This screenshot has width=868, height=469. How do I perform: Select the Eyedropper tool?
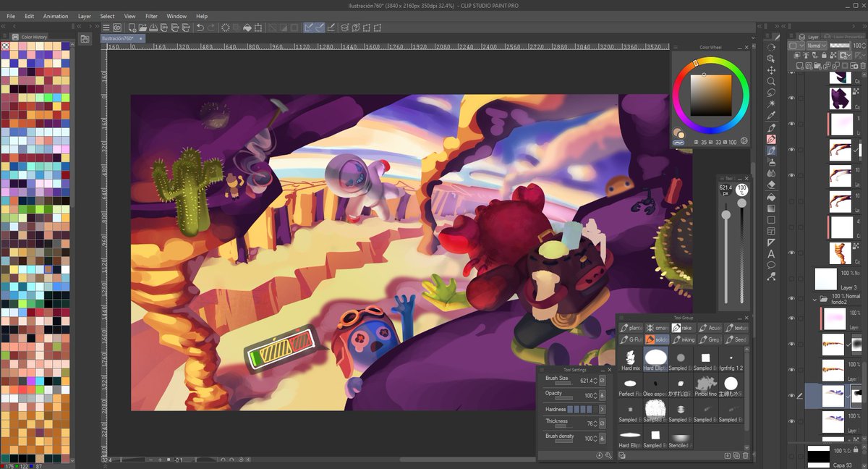[x=771, y=116]
